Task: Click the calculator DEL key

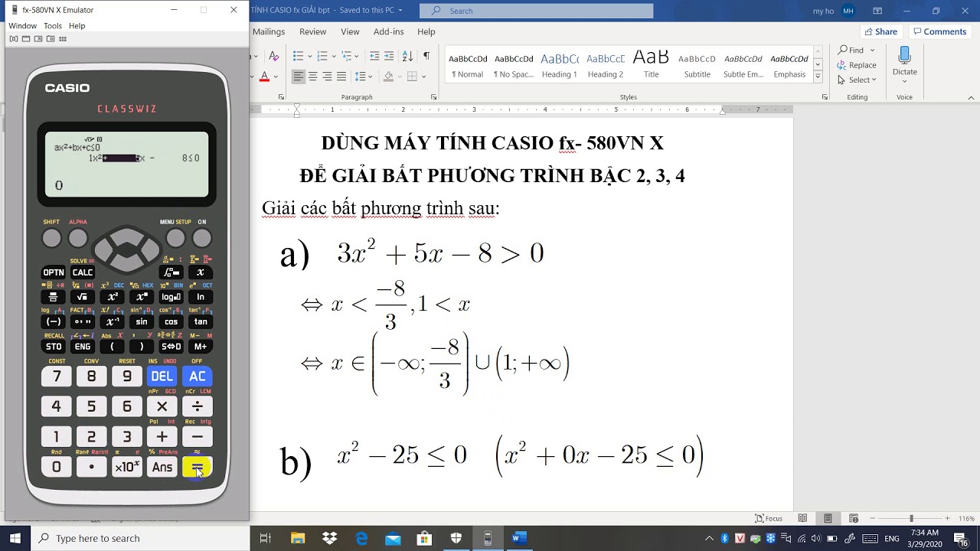Action: 162,377
